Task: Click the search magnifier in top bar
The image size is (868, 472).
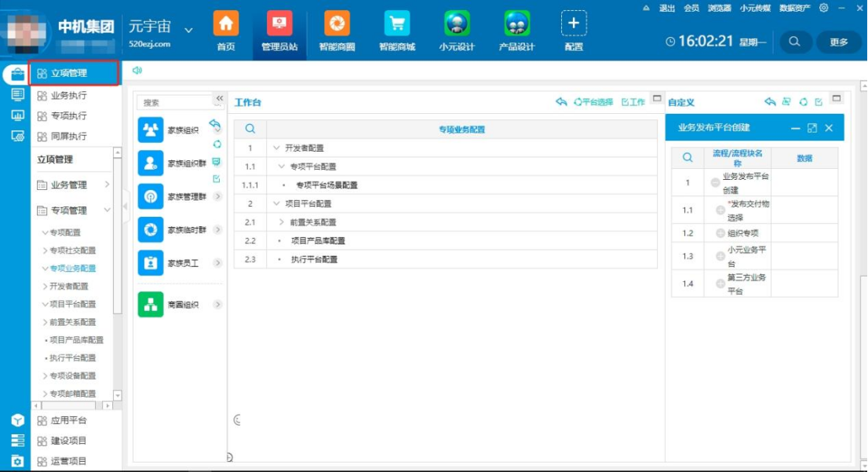Action: (x=795, y=42)
